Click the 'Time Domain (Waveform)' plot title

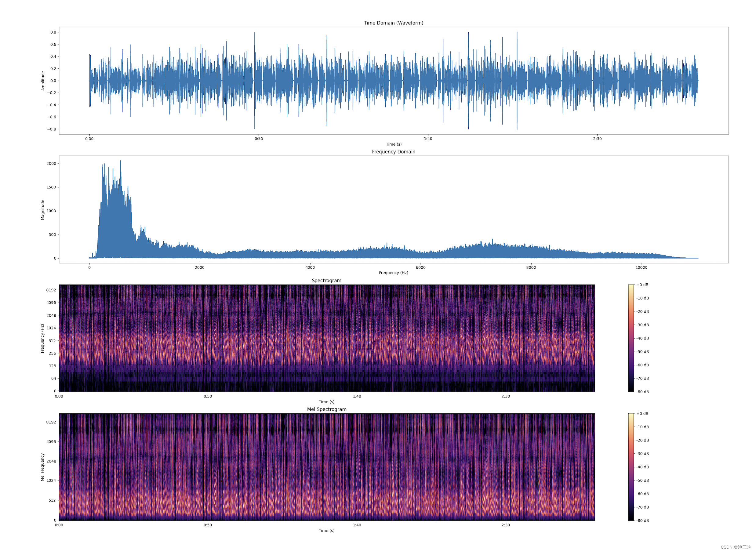point(393,23)
